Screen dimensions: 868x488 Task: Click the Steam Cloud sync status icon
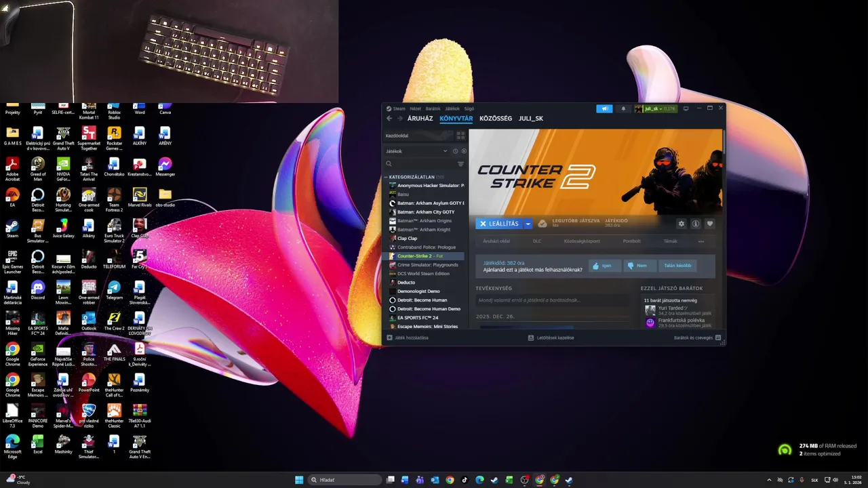[x=542, y=224]
